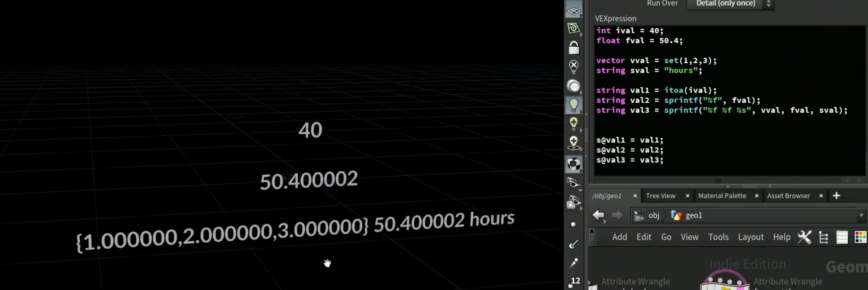
Task: Close the /obj/geo1 tab
Action: (635, 196)
